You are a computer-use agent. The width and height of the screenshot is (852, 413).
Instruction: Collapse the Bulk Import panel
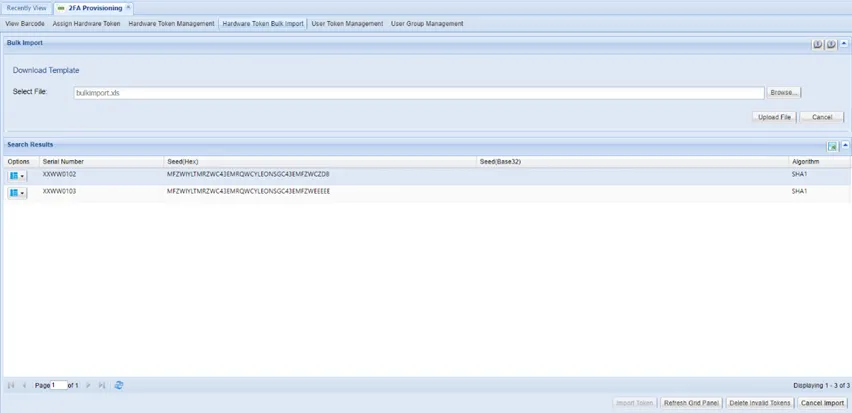844,44
